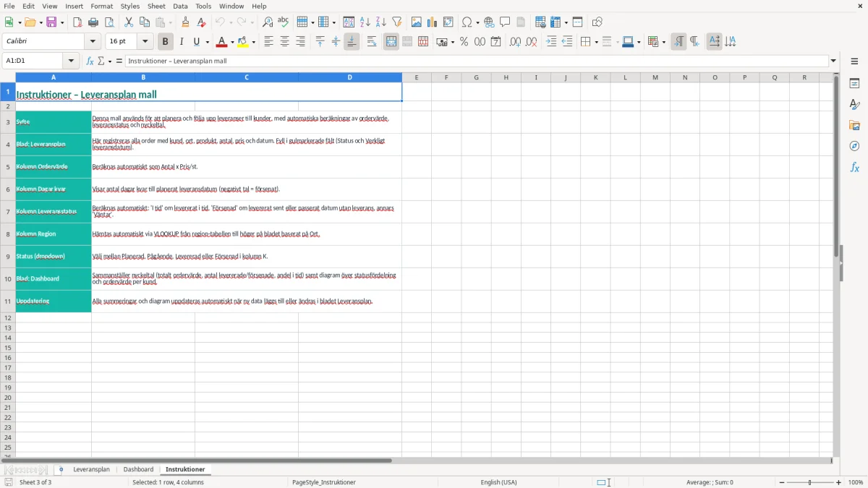Image resolution: width=868 pixels, height=488 pixels.
Task: Click the 100% zoom level
Action: click(856, 482)
